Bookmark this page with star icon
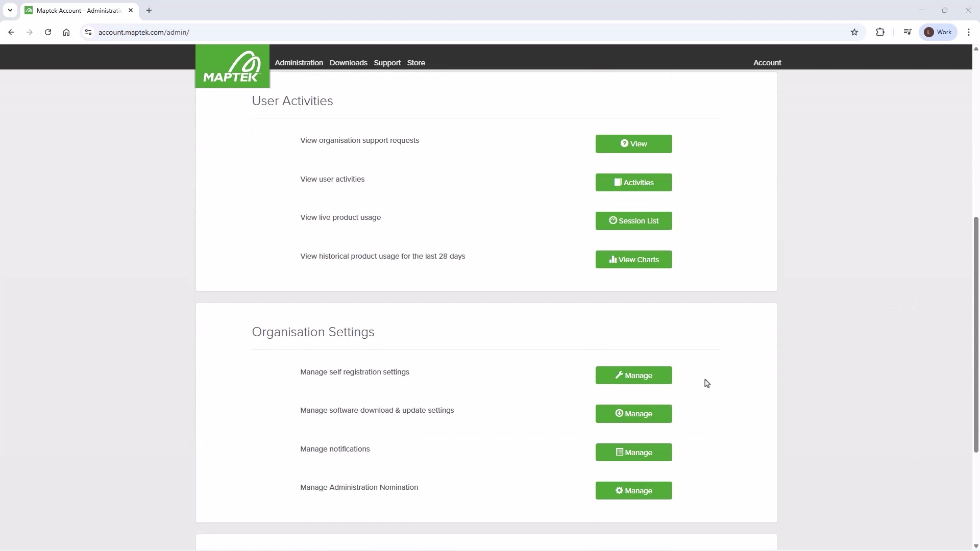 854,32
